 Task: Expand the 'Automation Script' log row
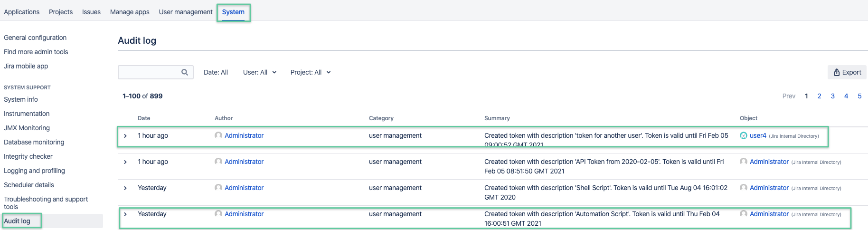[125, 214]
